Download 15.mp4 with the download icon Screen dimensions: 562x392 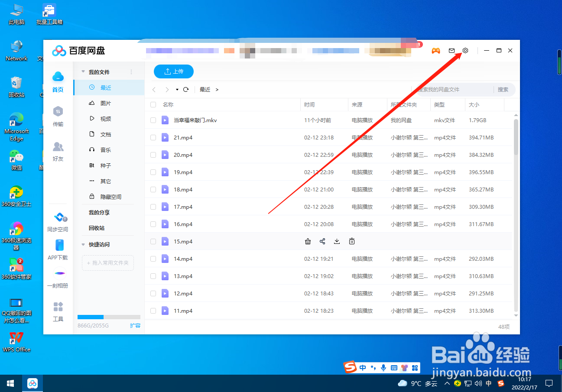pos(337,241)
